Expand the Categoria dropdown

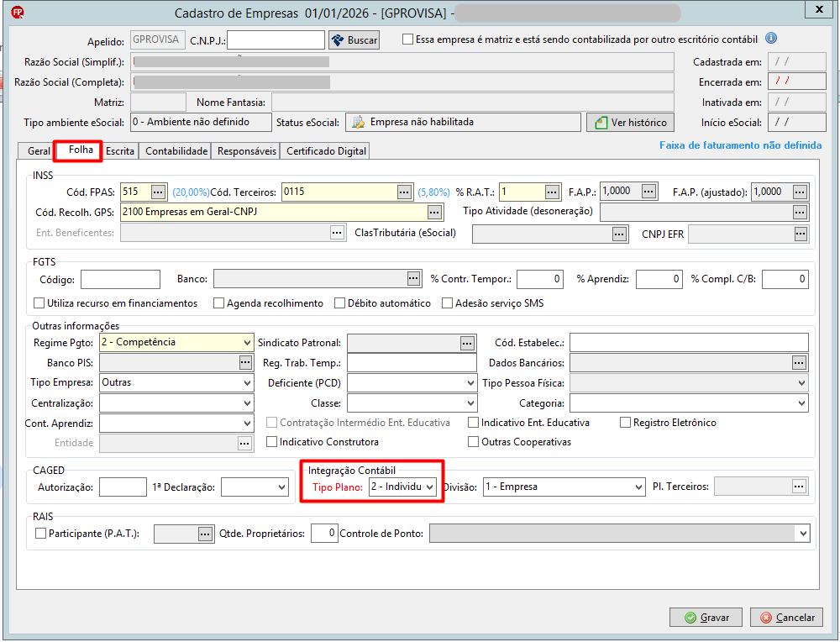(801, 403)
